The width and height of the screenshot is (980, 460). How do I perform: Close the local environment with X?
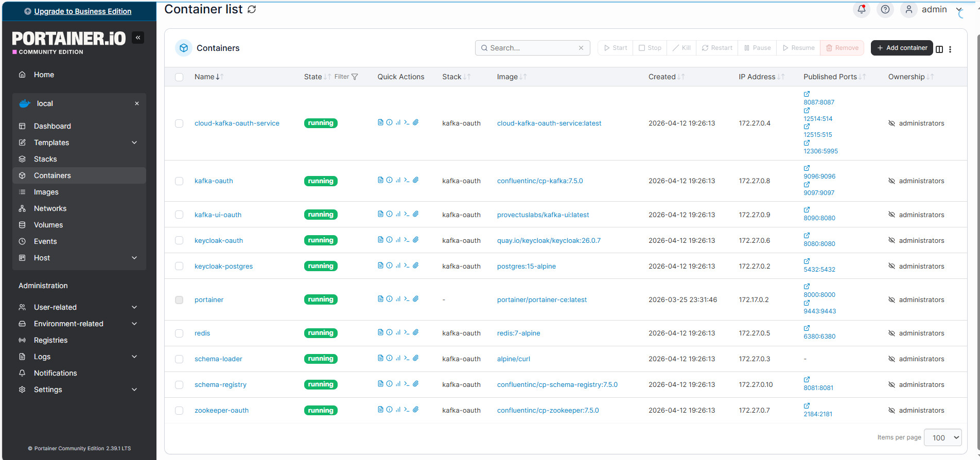(137, 103)
